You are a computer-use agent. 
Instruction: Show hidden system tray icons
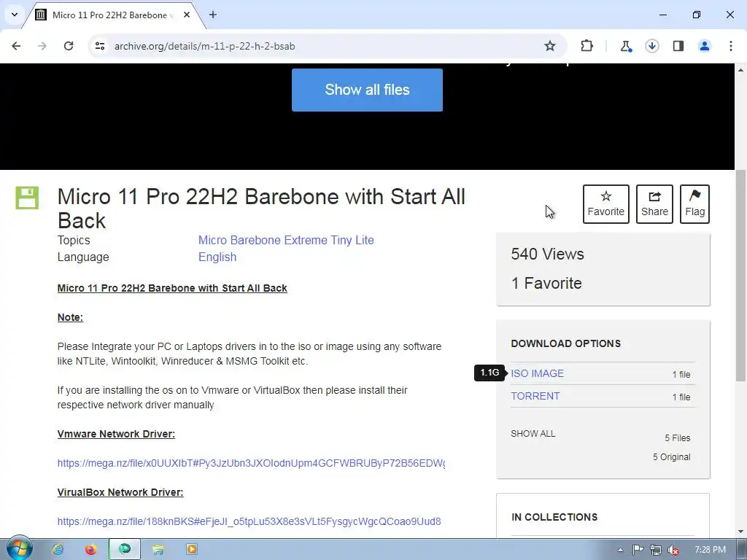[x=620, y=550]
